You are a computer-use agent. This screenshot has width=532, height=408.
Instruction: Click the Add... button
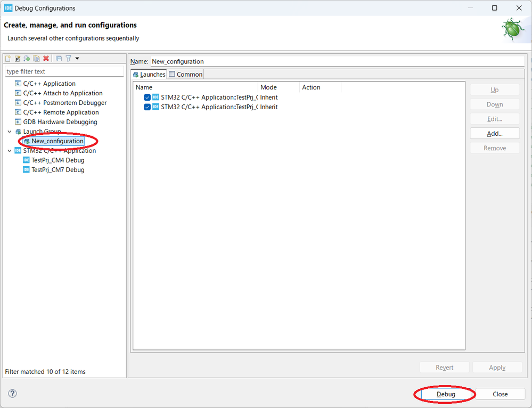coord(495,133)
